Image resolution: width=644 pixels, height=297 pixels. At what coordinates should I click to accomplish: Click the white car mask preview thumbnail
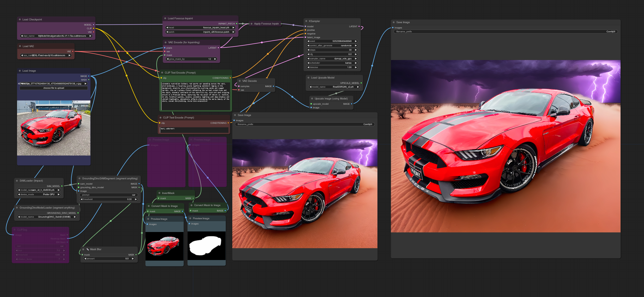(206, 245)
